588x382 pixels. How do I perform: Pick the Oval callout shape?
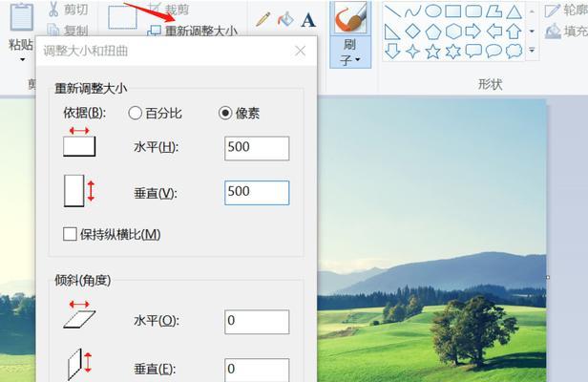point(493,51)
